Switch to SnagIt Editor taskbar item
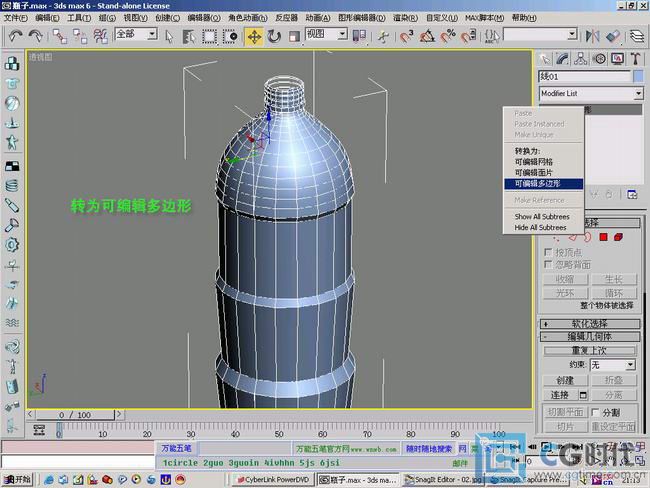Screen dimensions: 650x488 pyautogui.click(x=444, y=480)
